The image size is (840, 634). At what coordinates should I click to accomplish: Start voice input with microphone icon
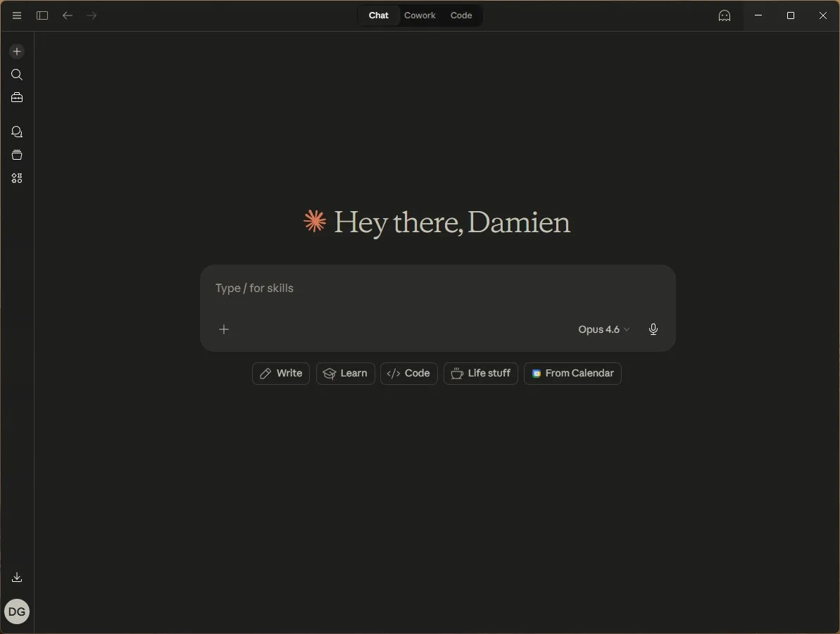tap(653, 329)
